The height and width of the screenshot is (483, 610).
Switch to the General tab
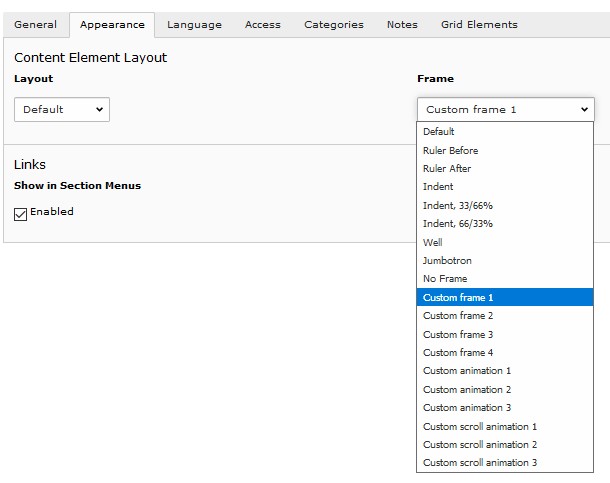pos(35,25)
